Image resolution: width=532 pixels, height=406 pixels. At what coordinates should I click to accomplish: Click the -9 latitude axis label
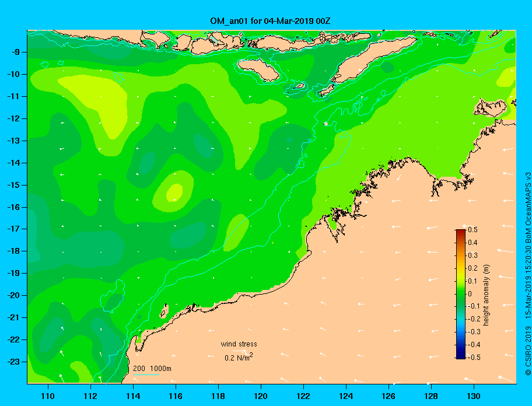[x=15, y=52]
